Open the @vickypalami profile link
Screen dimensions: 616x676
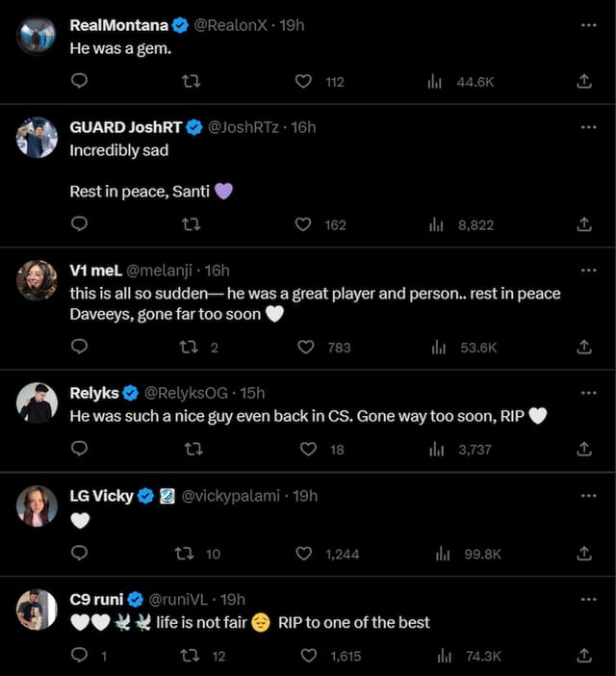[x=230, y=496]
